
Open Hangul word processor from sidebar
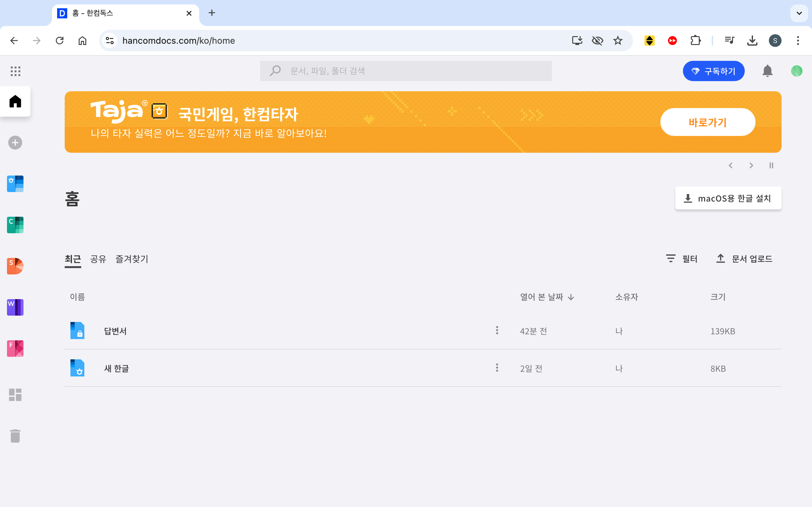click(15, 184)
